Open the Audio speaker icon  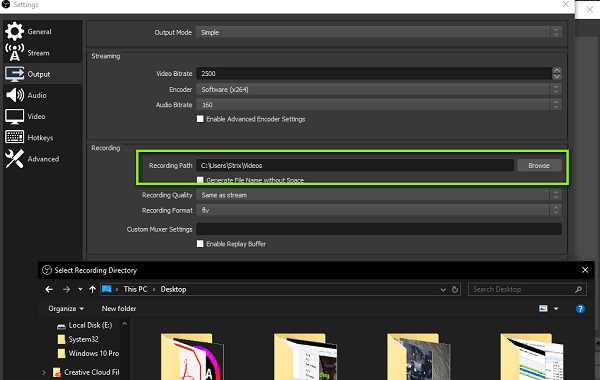point(15,95)
